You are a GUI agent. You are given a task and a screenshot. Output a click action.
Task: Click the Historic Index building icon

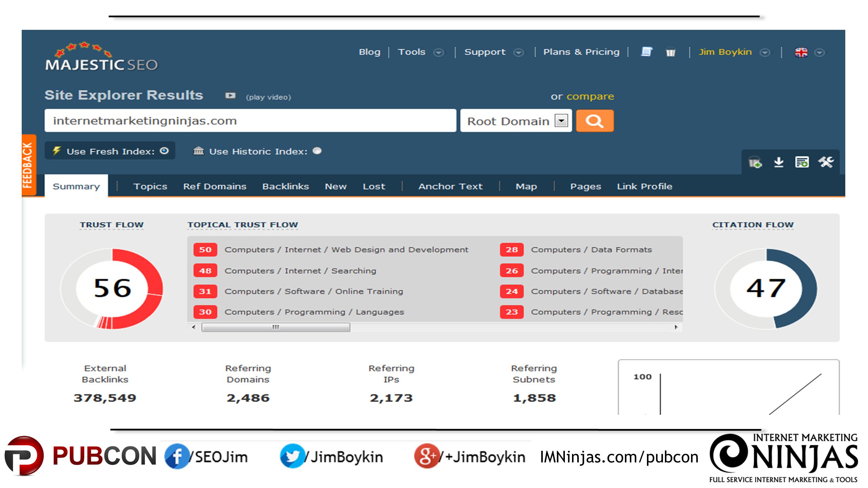point(199,150)
